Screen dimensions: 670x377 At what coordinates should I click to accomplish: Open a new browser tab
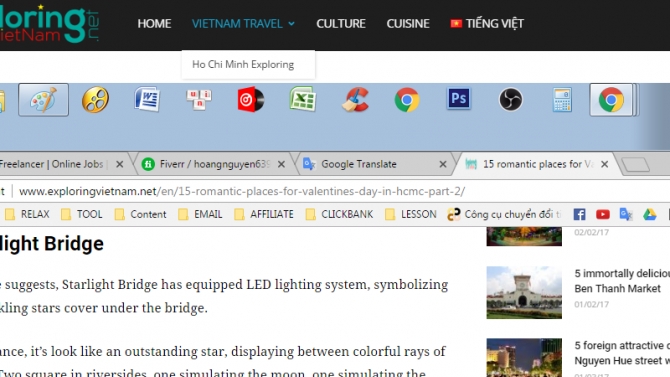coord(635,165)
